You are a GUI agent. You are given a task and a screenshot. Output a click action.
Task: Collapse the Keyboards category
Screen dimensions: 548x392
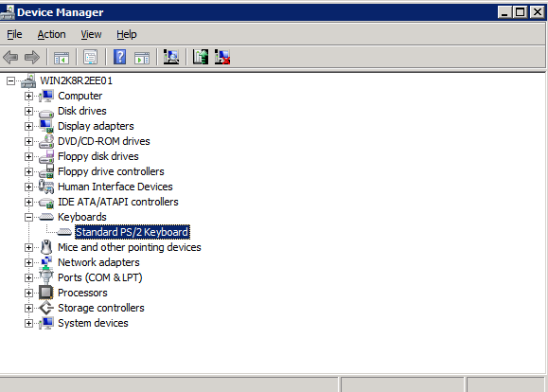tap(28, 217)
